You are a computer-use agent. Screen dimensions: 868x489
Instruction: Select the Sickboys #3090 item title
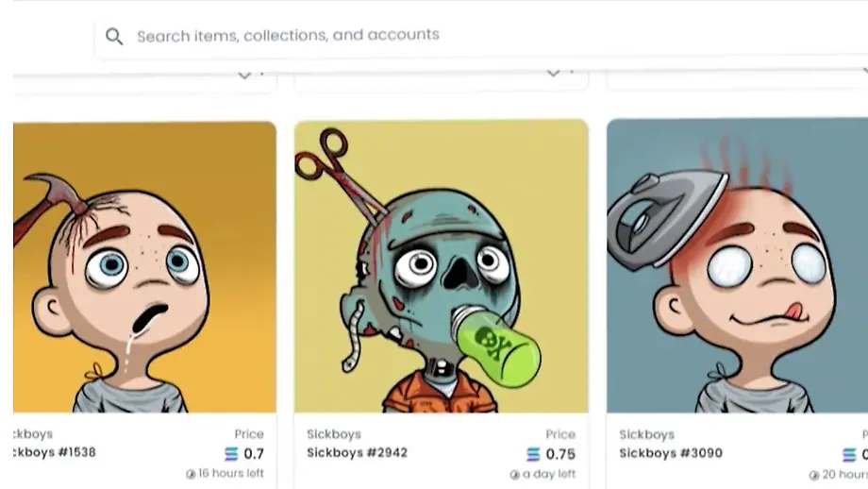(x=670, y=453)
